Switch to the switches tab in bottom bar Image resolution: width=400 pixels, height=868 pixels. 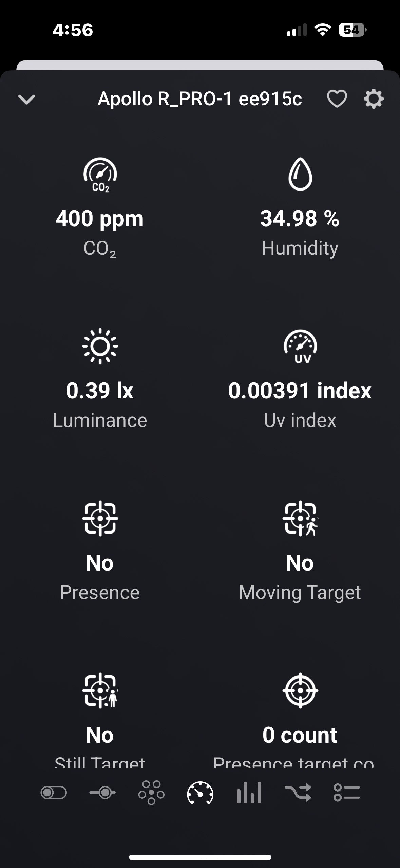point(54,793)
